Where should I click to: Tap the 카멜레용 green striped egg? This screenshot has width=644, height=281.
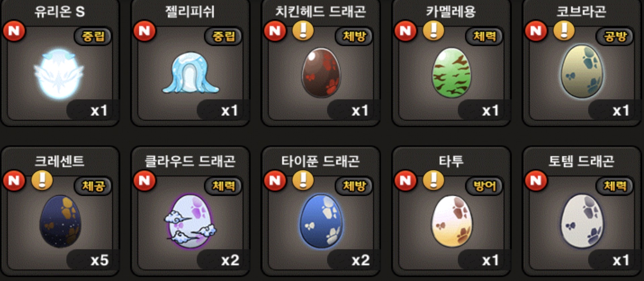point(452,73)
